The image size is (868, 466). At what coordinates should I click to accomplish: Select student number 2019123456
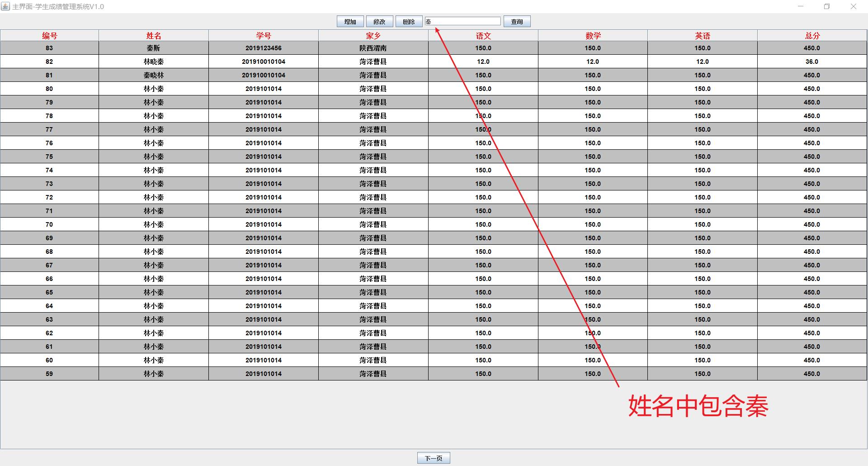tap(264, 48)
